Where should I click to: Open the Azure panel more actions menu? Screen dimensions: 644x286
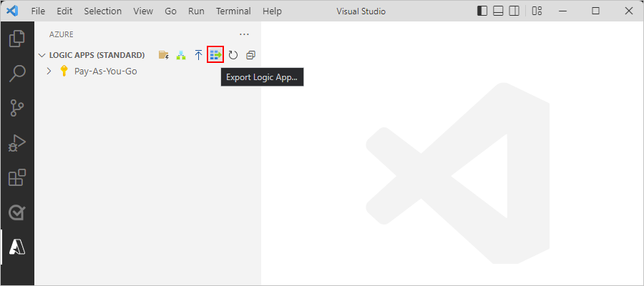click(245, 34)
